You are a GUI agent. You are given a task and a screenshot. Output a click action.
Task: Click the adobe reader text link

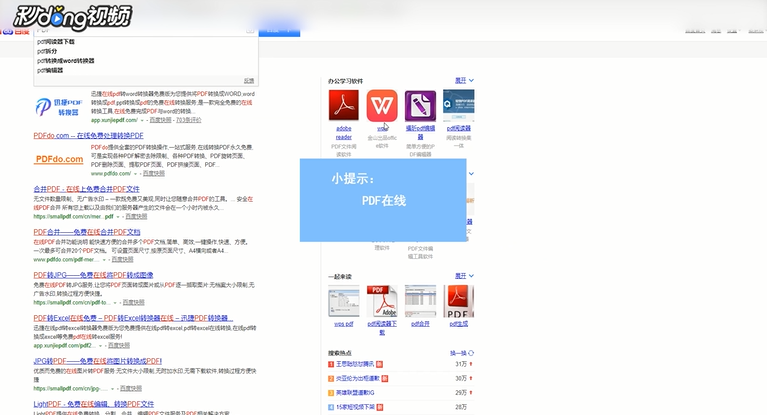click(343, 133)
